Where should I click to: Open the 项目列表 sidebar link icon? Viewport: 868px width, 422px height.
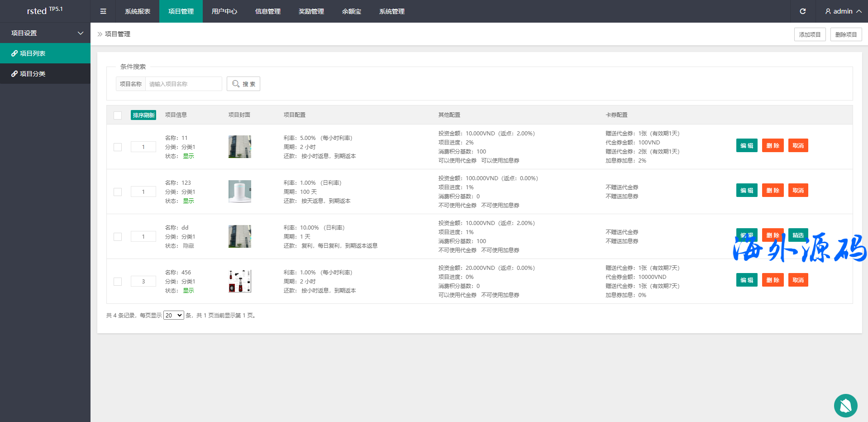coord(14,53)
